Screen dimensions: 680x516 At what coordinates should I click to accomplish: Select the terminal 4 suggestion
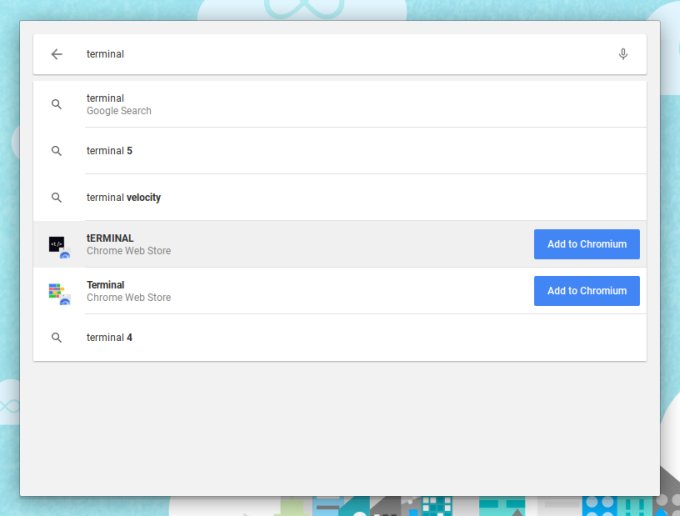coord(340,338)
